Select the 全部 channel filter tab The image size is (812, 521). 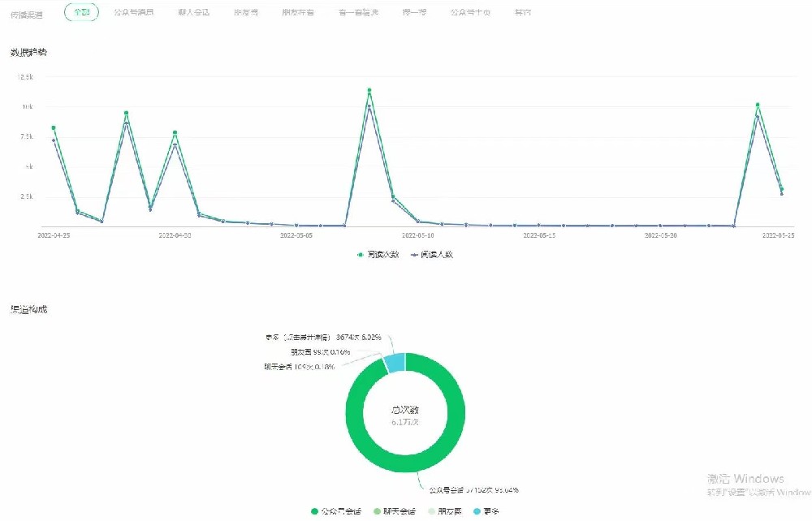pos(81,13)
